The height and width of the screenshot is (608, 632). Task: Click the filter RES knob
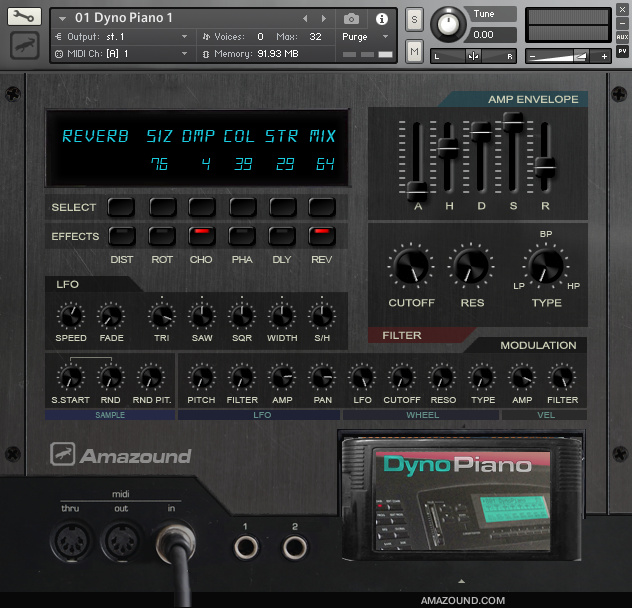pos(471,266)
